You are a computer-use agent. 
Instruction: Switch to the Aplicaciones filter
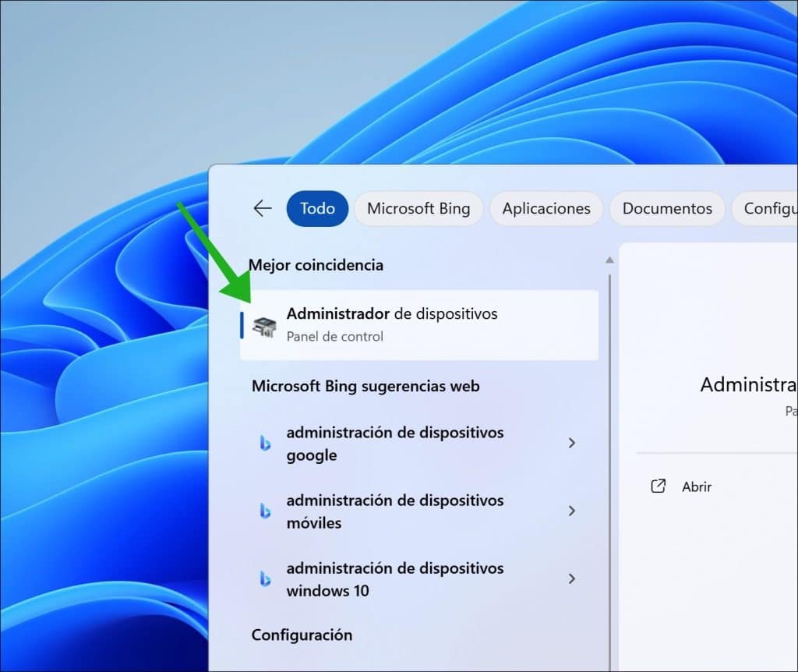546,208
